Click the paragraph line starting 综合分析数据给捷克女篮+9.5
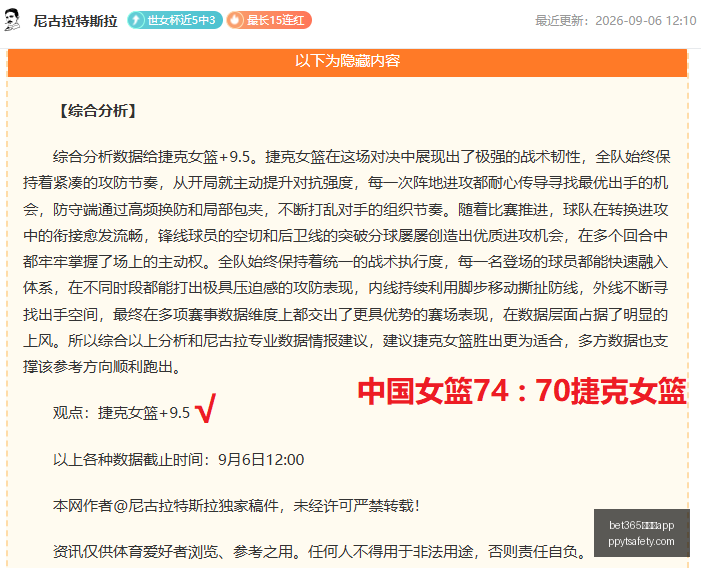701x568 pixels. pyautogui.click(x=361, y=157)
